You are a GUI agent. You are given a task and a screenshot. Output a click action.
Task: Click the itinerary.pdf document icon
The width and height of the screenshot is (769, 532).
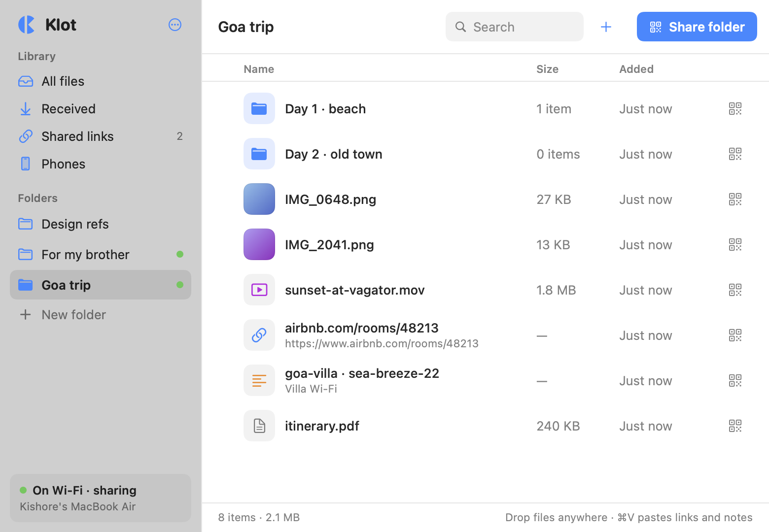tap(259, 426)
